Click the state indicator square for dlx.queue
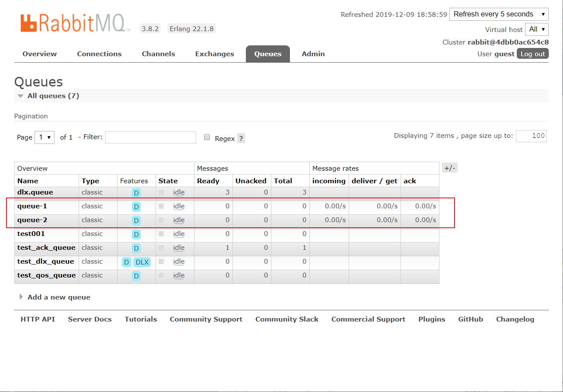This screenshot has height=392, width=563. point(161,192)
